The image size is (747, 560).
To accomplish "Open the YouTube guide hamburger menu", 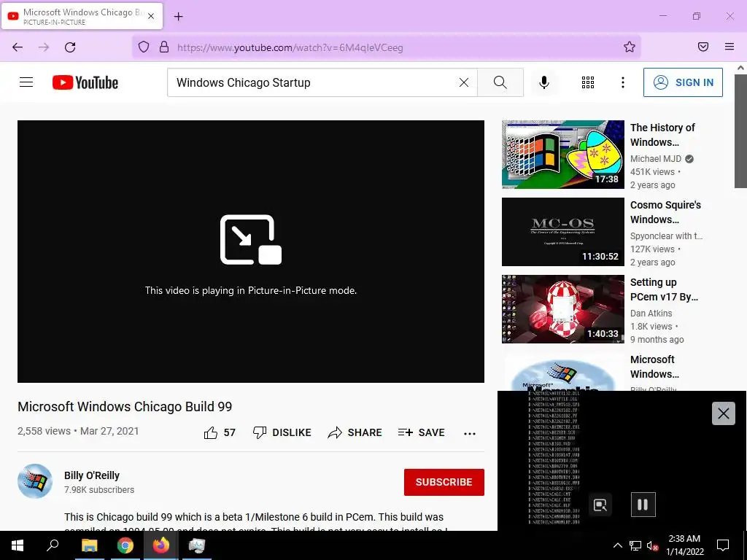I will [x=26, y=82].
